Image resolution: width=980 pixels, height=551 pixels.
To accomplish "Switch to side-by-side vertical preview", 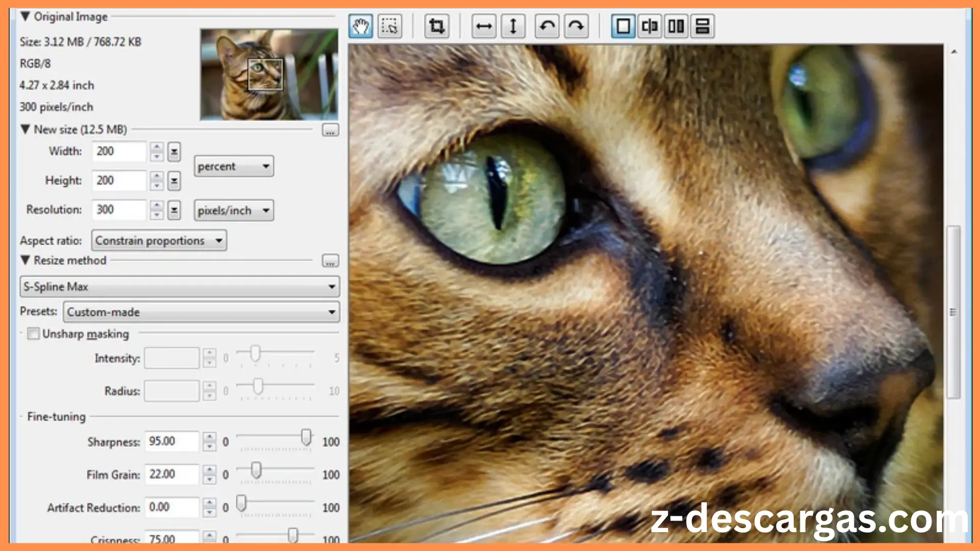I will 676,26.
